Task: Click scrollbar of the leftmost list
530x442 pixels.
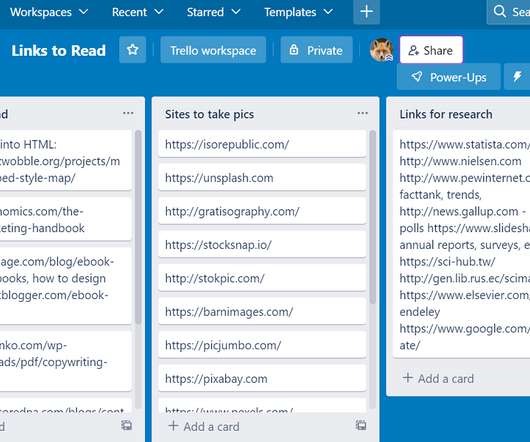Action: pyautogui.click(x=138, y=226)
